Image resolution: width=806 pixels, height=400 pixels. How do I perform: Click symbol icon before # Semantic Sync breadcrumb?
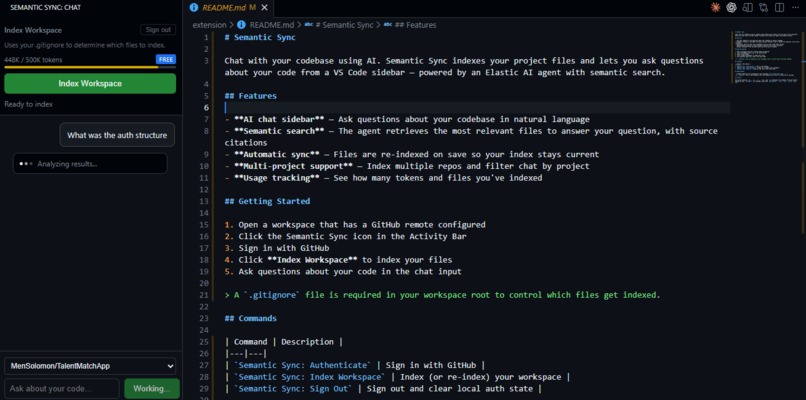coord(309,25)
